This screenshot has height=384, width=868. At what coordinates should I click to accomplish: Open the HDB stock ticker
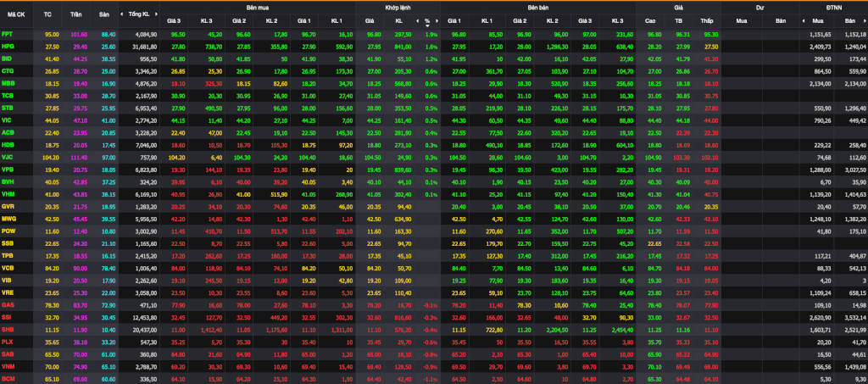[7, 145]
